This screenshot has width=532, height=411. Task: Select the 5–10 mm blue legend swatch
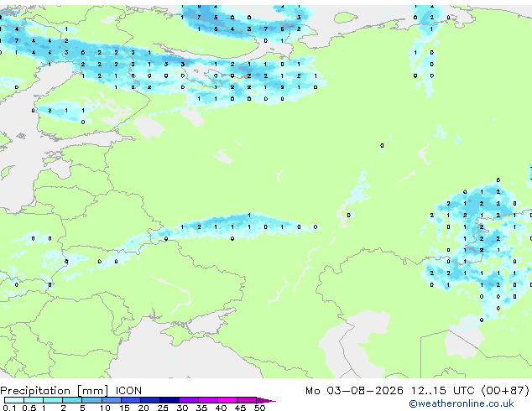91,400
